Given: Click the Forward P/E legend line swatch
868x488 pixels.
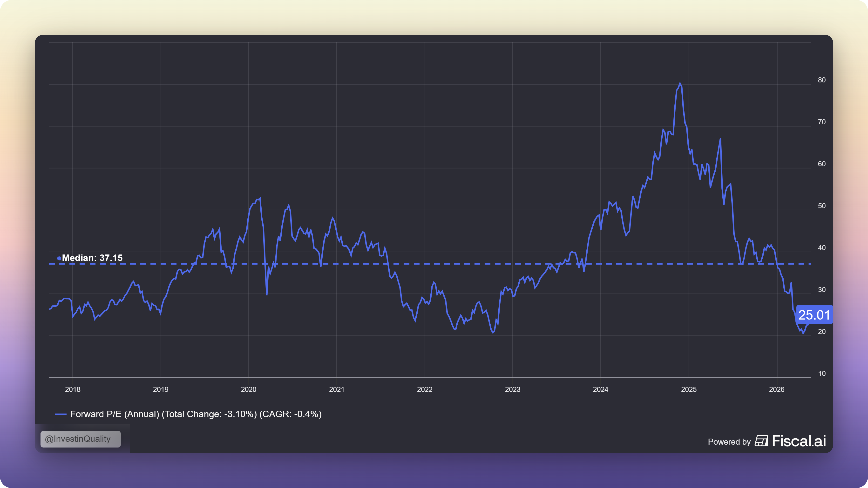Looking at the screenshot, I should (x=61, y=414).
